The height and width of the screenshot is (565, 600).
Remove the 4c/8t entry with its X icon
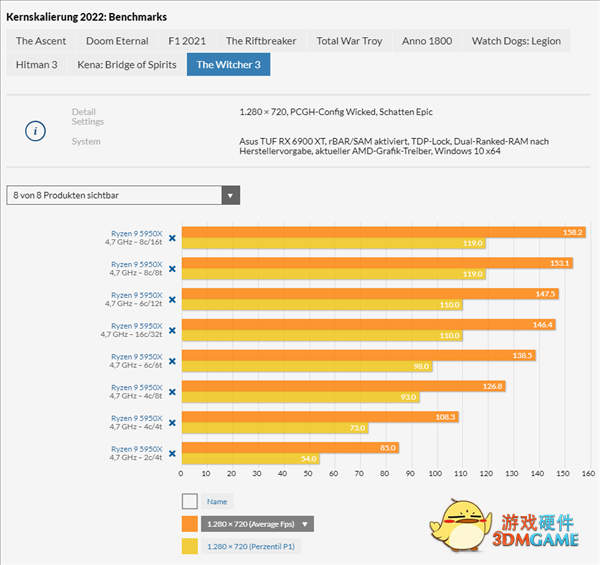tap(172, 392)
